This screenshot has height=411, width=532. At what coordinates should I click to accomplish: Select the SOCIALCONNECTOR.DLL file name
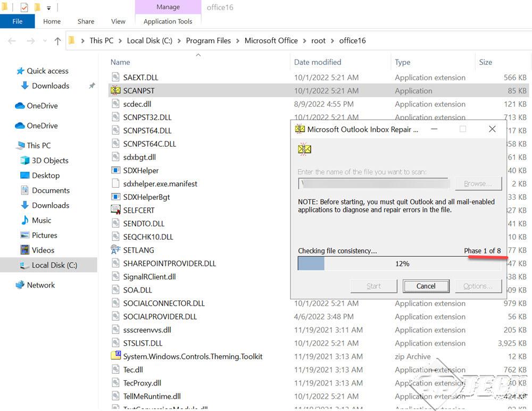click(x=164, y=303)
